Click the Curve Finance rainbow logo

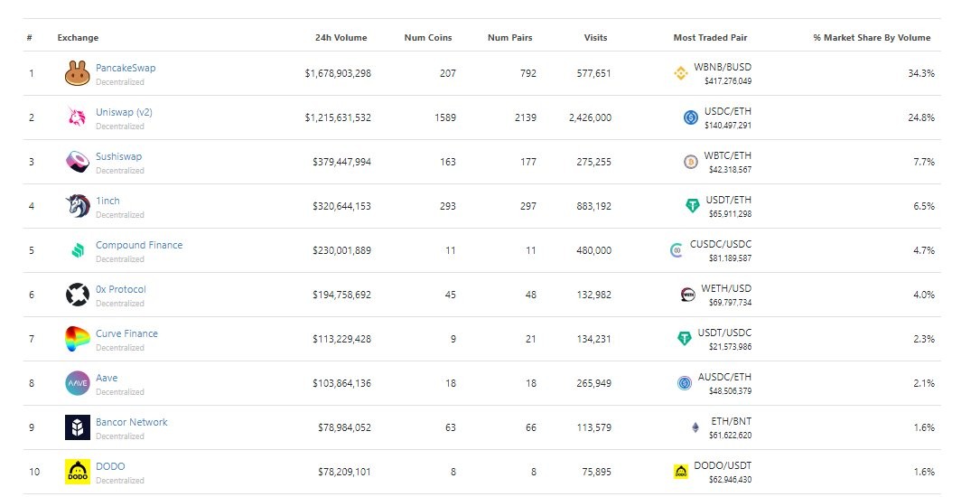(78, 339)
